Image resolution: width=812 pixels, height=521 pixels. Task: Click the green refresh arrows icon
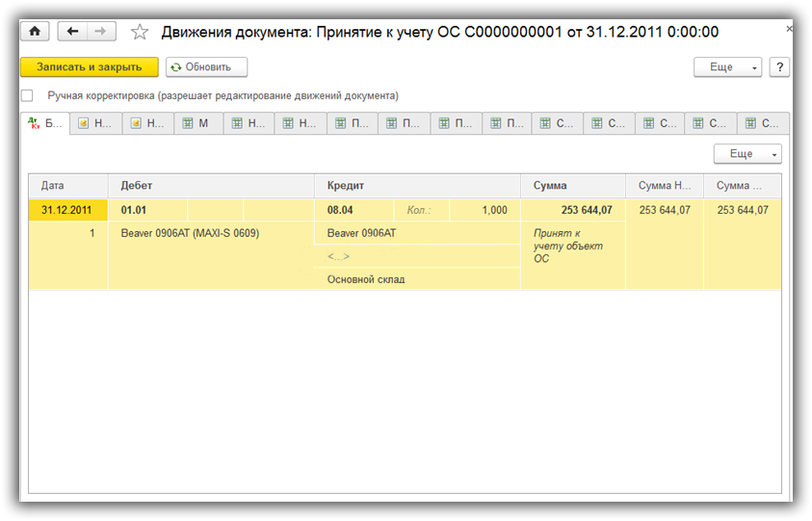tap(176, 67)
